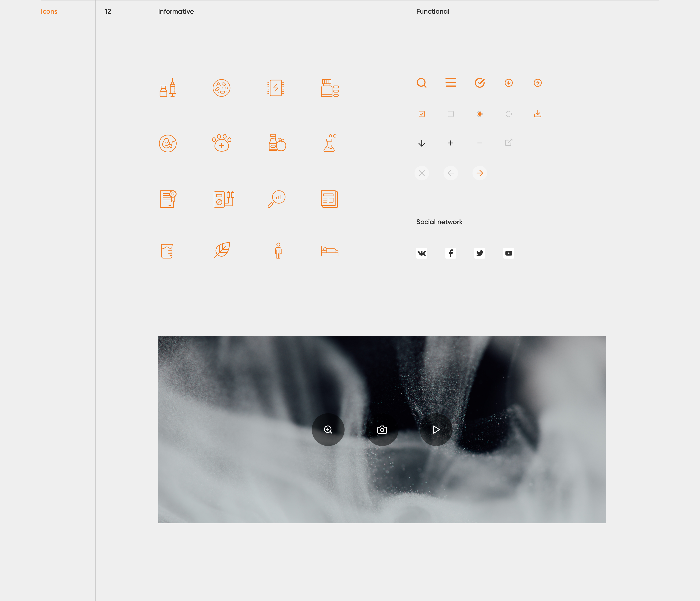Select the unselected gray radio button
The height and width of the screenshot is (601, 700).
tap(508, 114)
